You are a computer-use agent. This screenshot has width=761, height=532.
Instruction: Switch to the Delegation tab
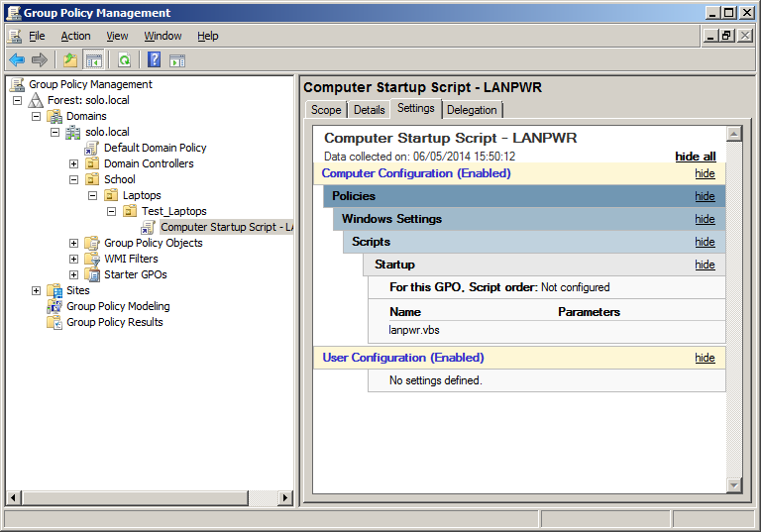[x=472, y=110]
